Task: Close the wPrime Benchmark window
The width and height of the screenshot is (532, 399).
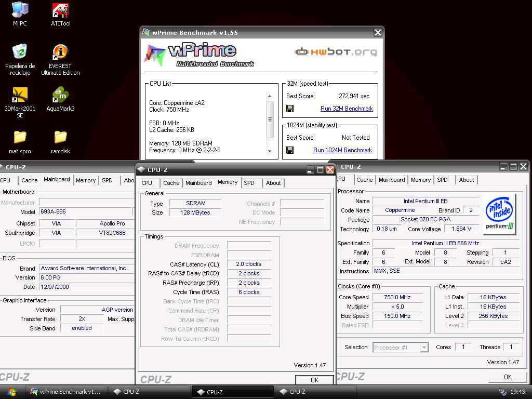Action: tap(378, 32)
